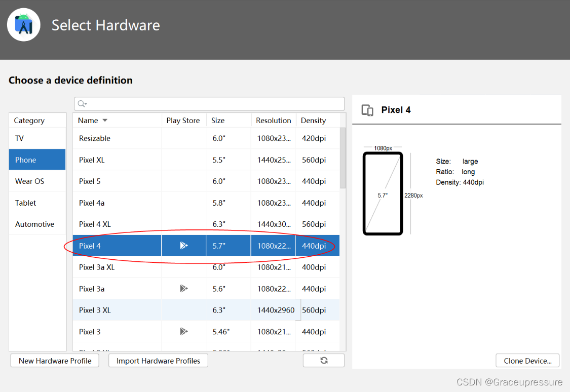Click the Android Studio logo icon
This screenshot has width=570, height=392.
tap(24, 25)
